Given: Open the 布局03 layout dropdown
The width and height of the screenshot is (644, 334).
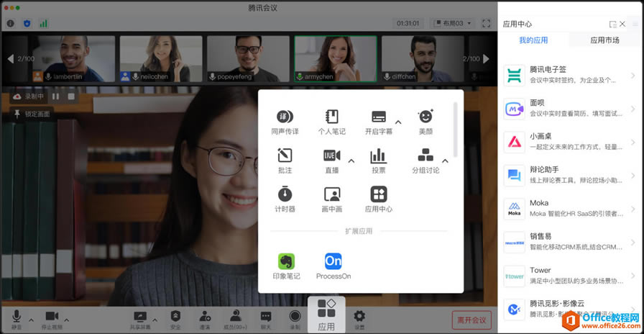Looking at the screenshot, I should pos(453,24).
